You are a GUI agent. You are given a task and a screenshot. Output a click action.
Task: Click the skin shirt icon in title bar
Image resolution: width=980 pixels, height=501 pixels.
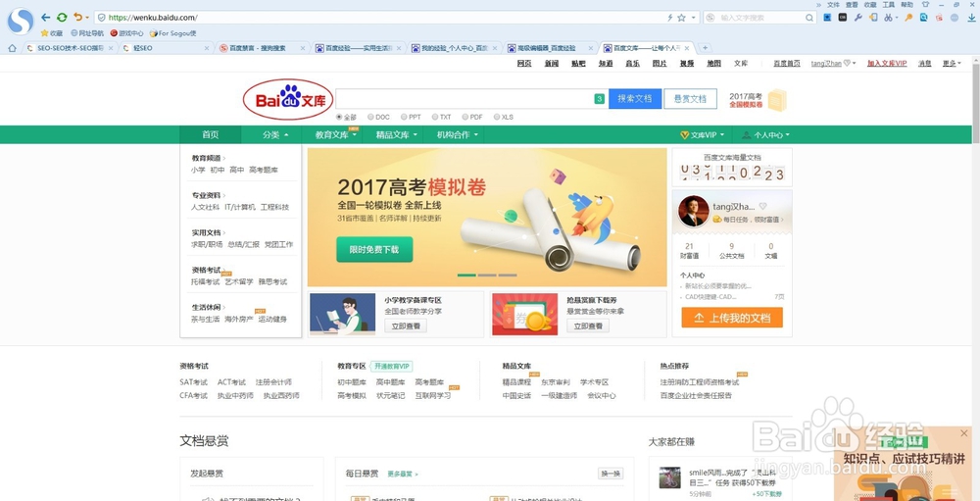tap(926, 4)
